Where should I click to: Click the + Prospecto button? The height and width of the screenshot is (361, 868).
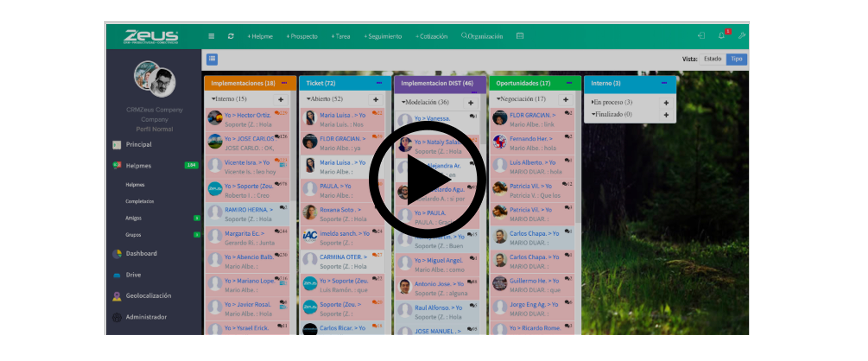pyautogui.click(x=302, y=36)
